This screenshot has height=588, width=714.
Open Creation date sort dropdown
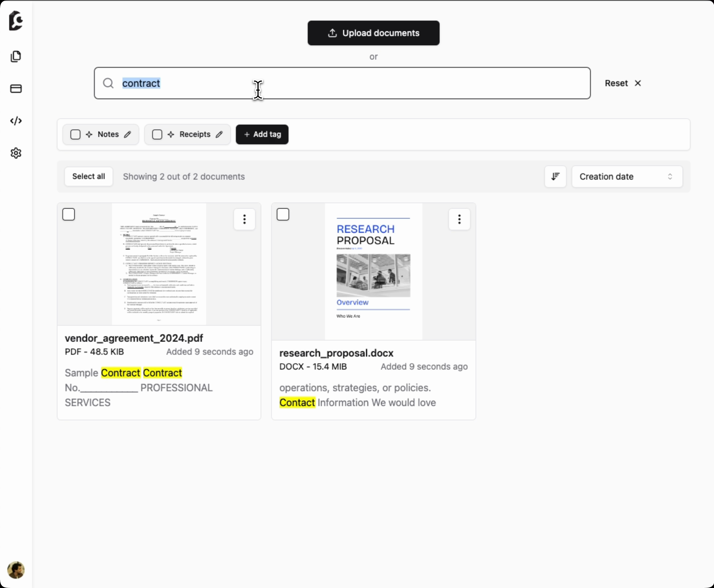627,176
